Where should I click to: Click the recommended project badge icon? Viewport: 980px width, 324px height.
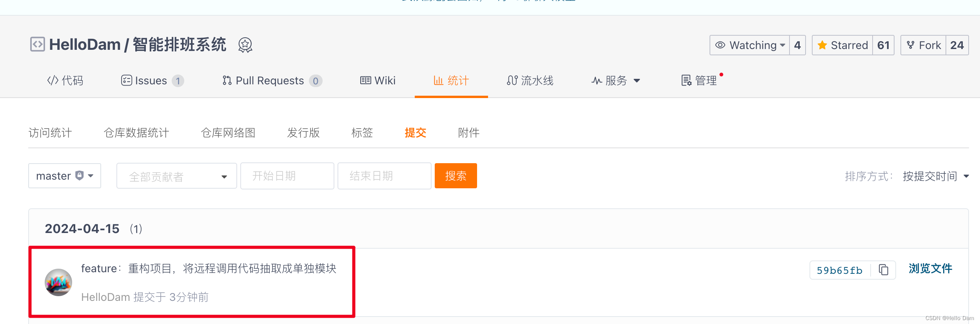click(245, 45)
